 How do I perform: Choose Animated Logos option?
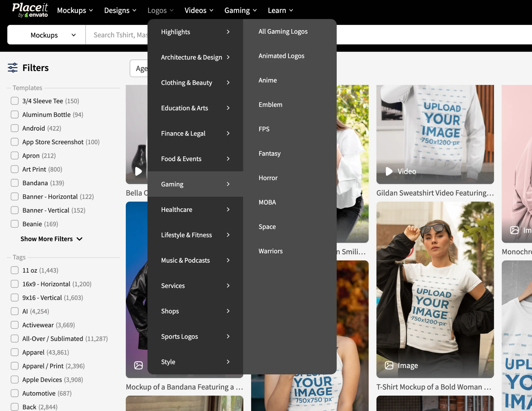pyautogui.click(x=281, y=56)
